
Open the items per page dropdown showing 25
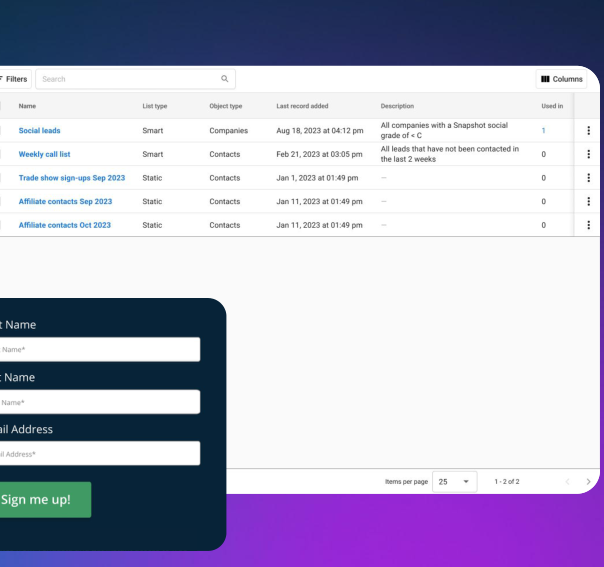click(455, 481)
